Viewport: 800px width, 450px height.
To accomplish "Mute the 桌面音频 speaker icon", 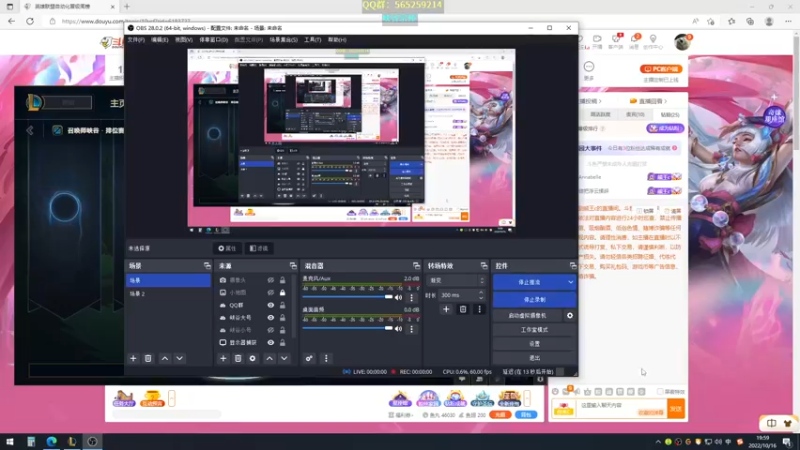I will (x=398, y=329).
